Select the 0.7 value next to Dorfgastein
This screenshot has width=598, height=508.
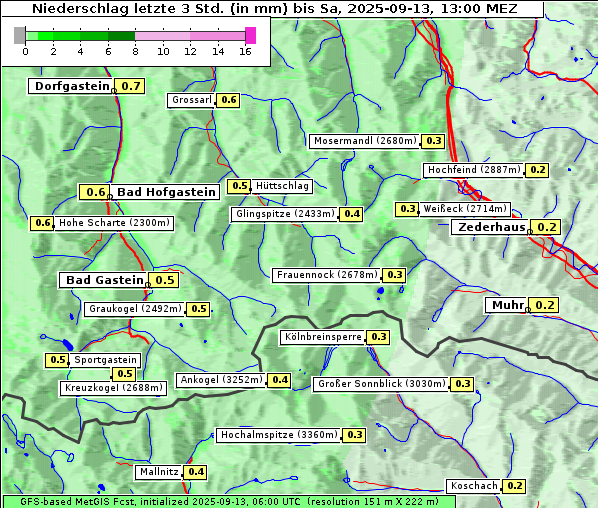point(130,86)
